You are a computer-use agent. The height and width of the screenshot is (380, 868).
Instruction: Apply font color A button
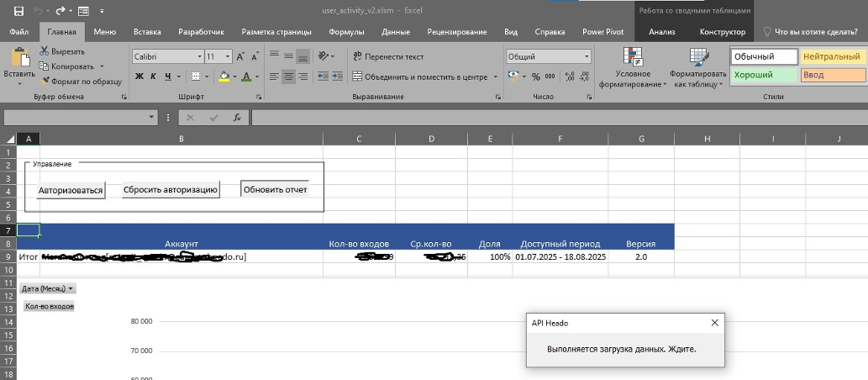click(x=246, y=76)
